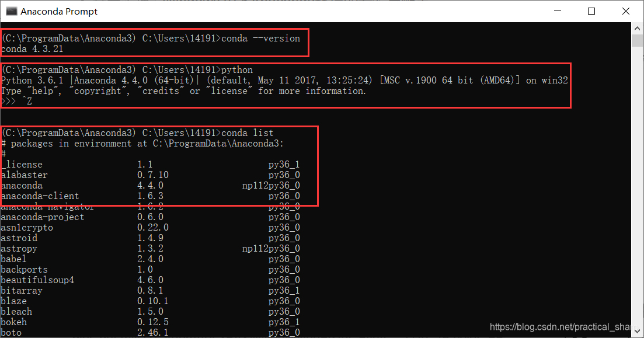Click the 'alabaster' package row

pos(150,175)
